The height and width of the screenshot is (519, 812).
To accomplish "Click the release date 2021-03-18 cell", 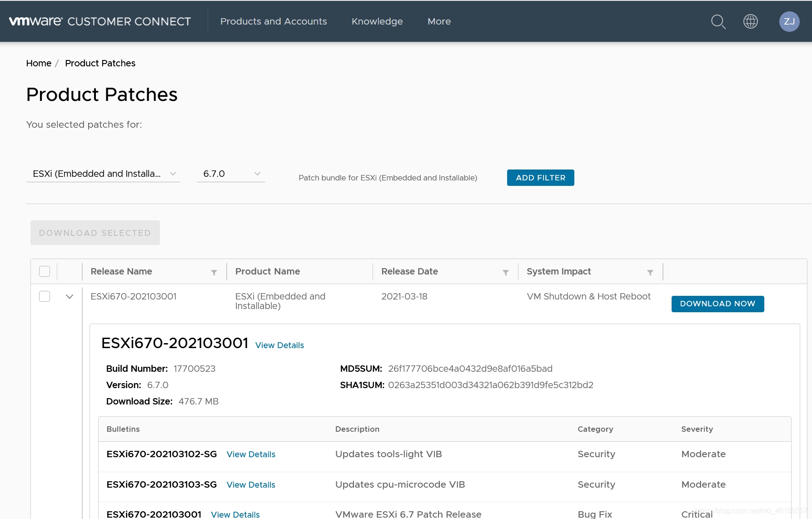I will coord(404,296).
